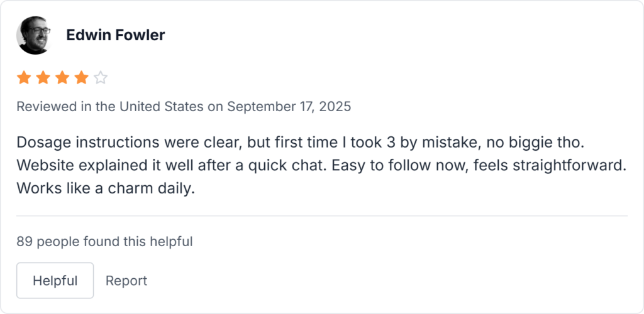644x314 pixels.
Task: Click the "September 17, 2025" review date
Action: point(289,106)
